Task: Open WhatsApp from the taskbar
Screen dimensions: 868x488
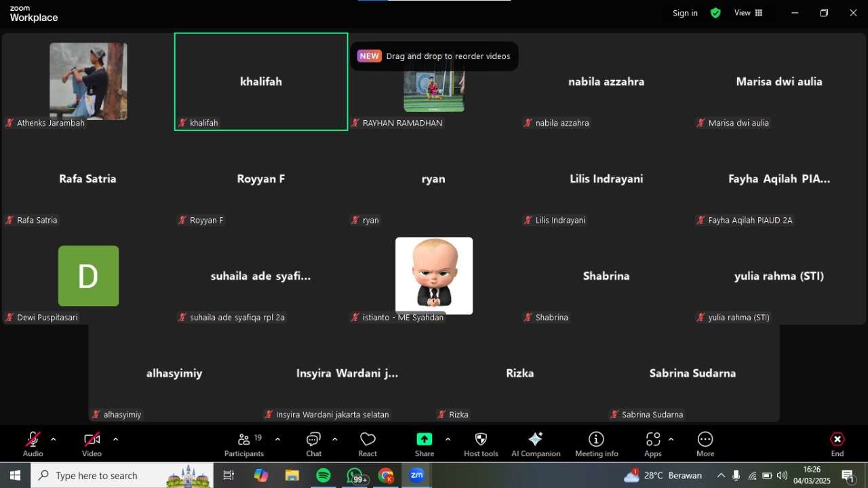Action: (x=355, y=475)
